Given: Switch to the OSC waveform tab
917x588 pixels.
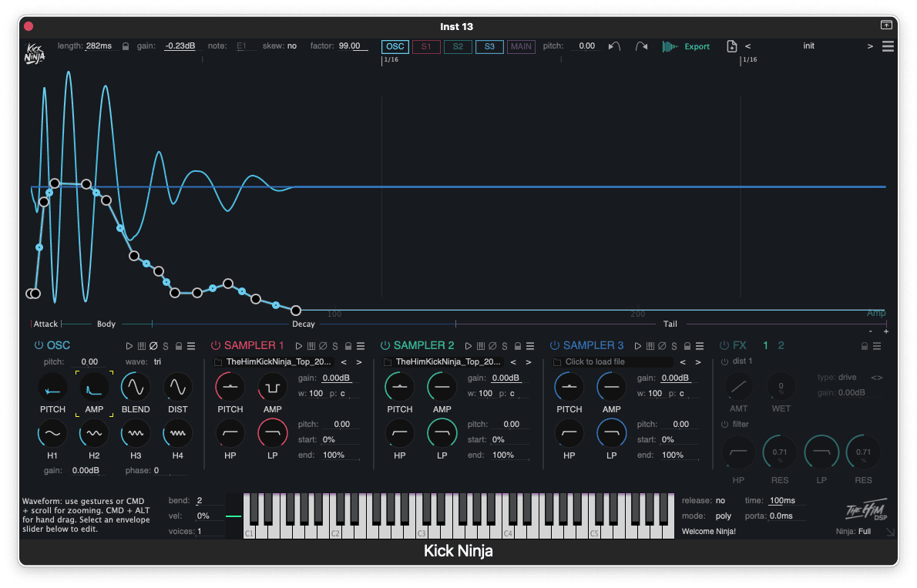Looking at the screenshot, I should 395,47.
